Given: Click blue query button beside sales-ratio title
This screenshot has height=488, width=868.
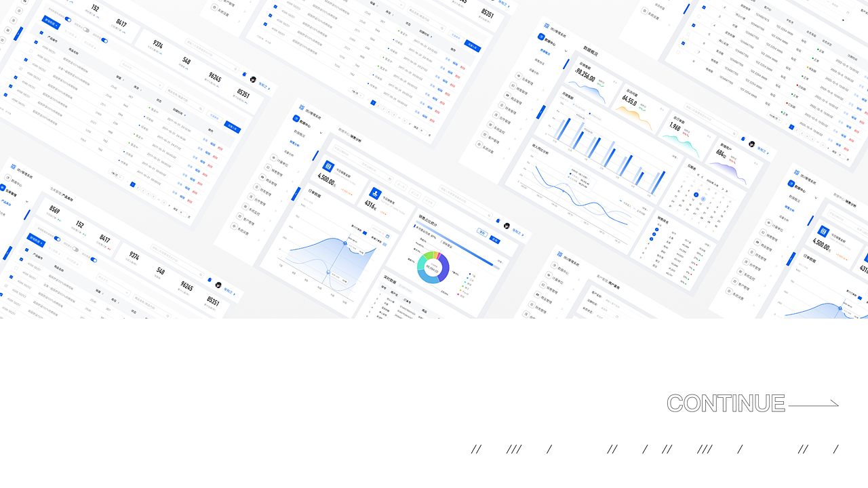Looking at the screenshot, I should [494, 239].
